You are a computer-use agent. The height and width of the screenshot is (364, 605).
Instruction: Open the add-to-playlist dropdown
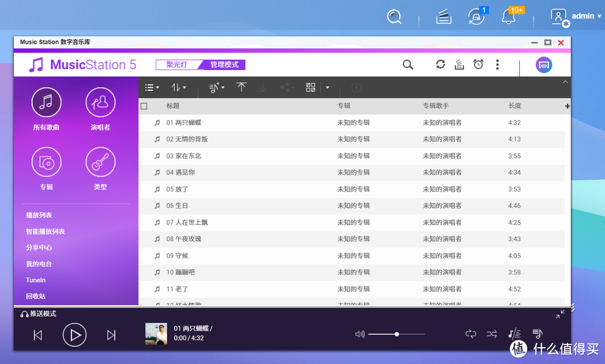pos(216,87)
